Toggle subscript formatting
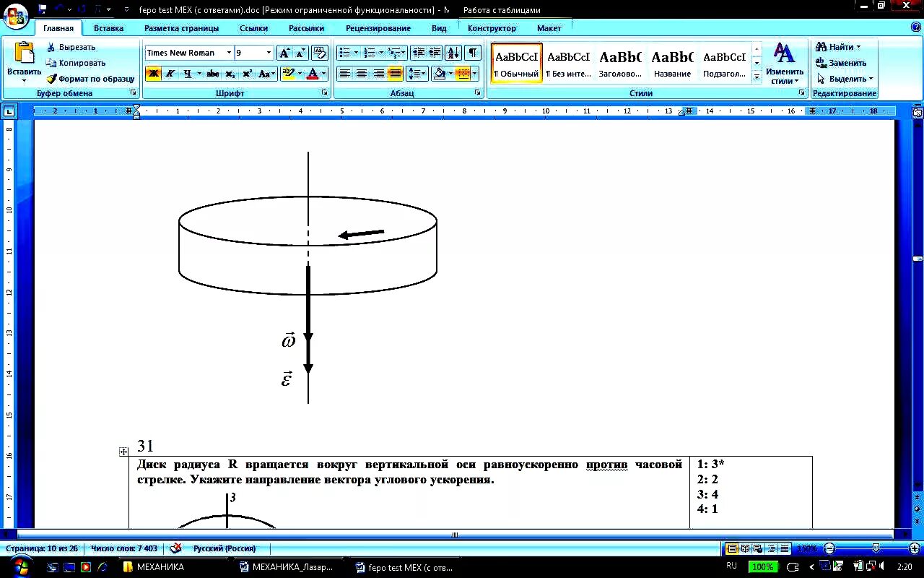The image size is (924, 578). coord(230,74)
